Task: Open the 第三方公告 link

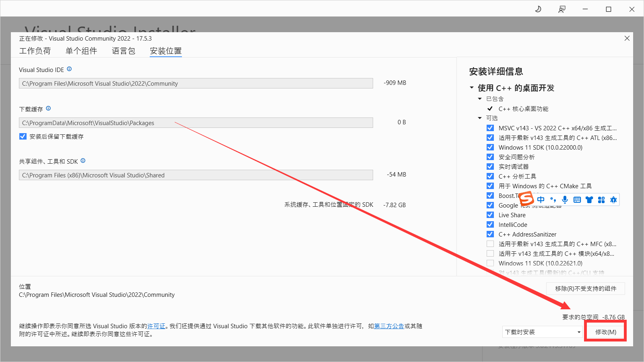Action: (389, 326)
